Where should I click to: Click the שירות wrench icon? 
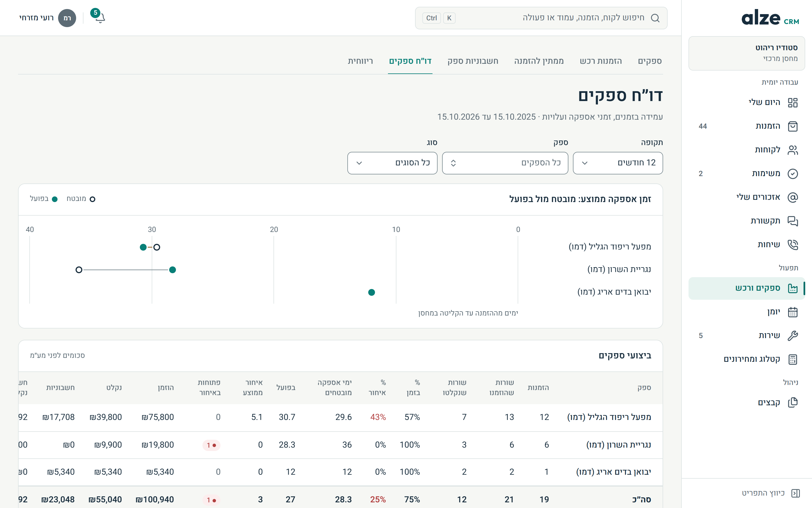click(793, 336)
